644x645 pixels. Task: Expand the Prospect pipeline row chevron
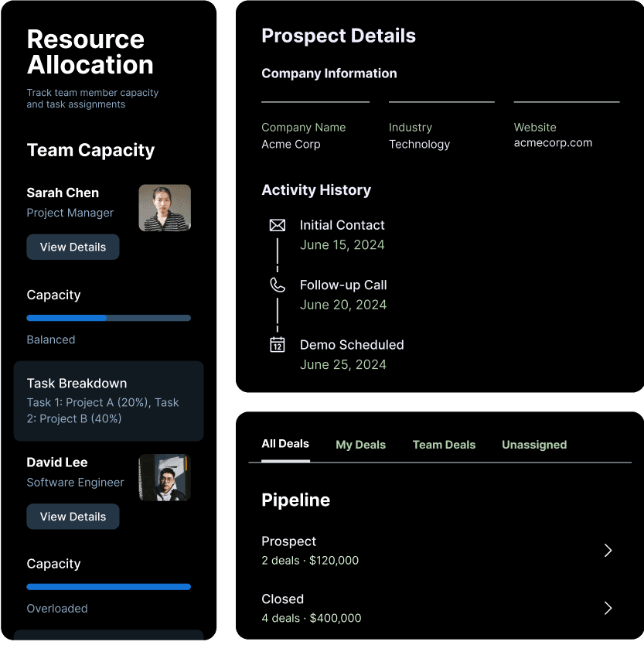[608, 550]
